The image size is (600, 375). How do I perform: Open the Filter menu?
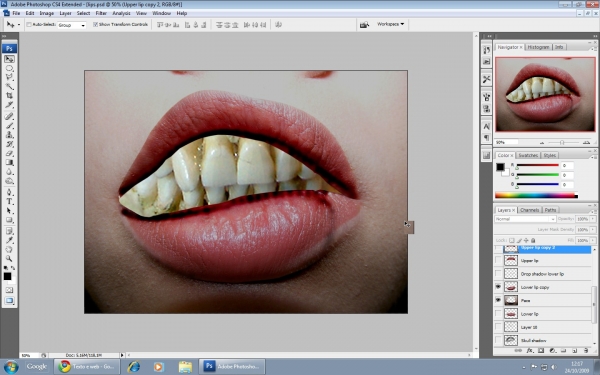point(101,13)
